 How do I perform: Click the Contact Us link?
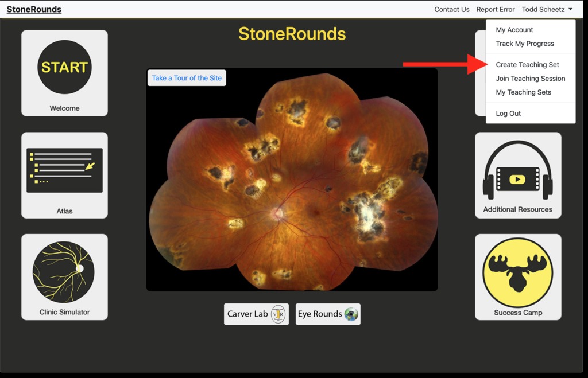tap(451, 10)
